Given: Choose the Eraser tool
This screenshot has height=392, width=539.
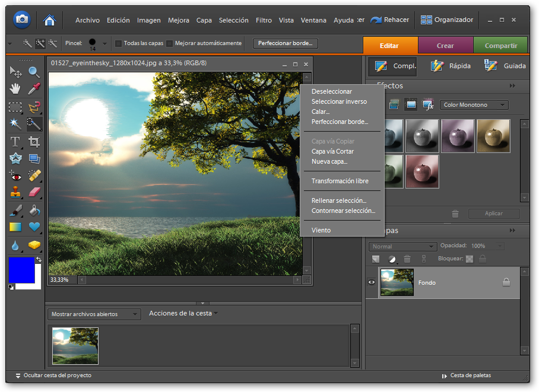Looking at the screenshot, I should pos(34,193).
